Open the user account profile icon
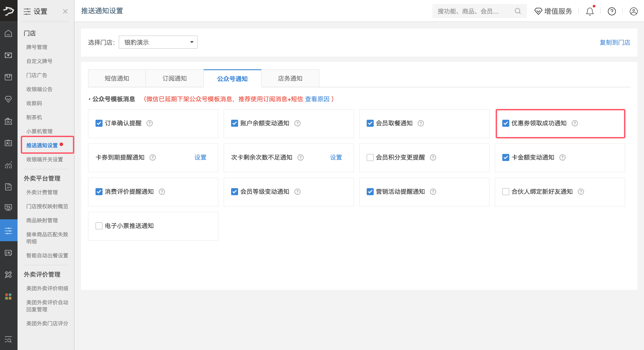644x350 pixels. click(x=633, y=11)
